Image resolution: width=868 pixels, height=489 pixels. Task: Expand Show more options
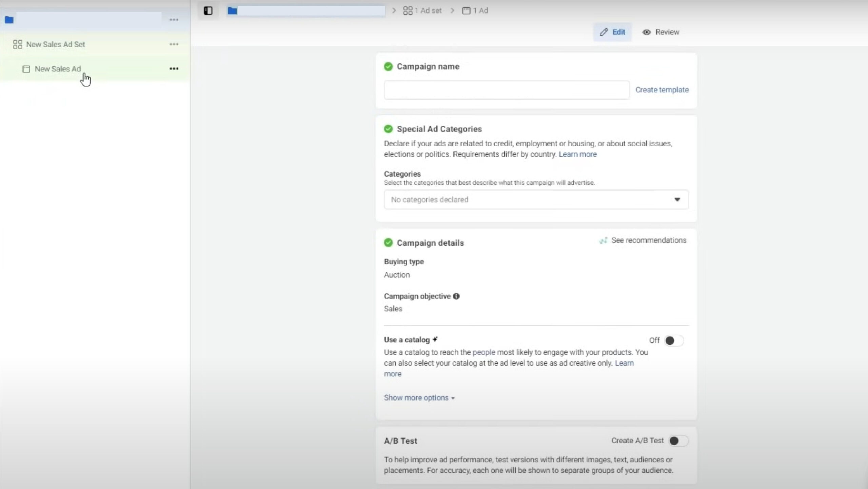click(419, 398)
